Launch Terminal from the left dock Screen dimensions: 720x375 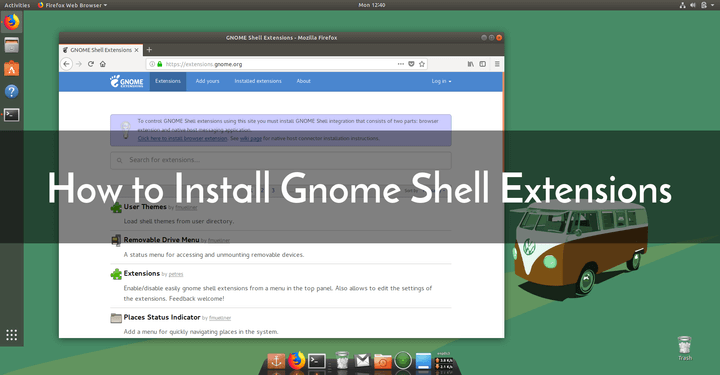click(11, 115)
